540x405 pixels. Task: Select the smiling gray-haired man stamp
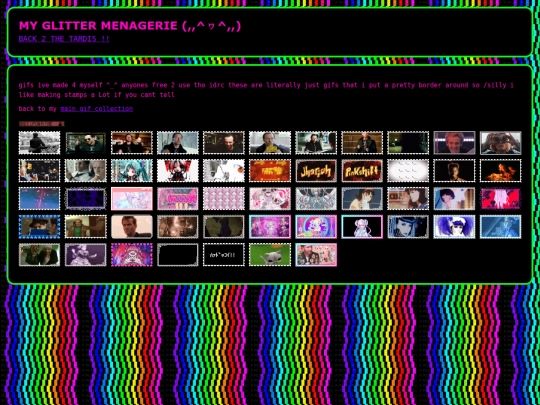click(454, 143)
